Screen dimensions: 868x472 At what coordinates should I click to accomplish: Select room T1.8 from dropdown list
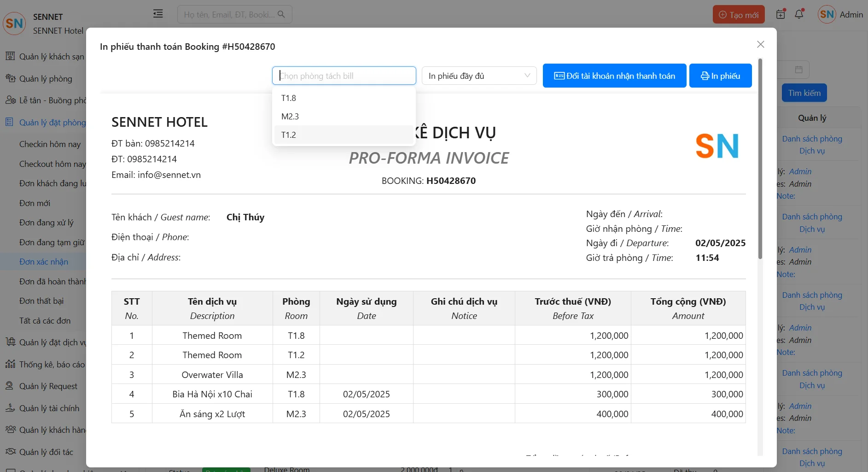tap(289, 98)
